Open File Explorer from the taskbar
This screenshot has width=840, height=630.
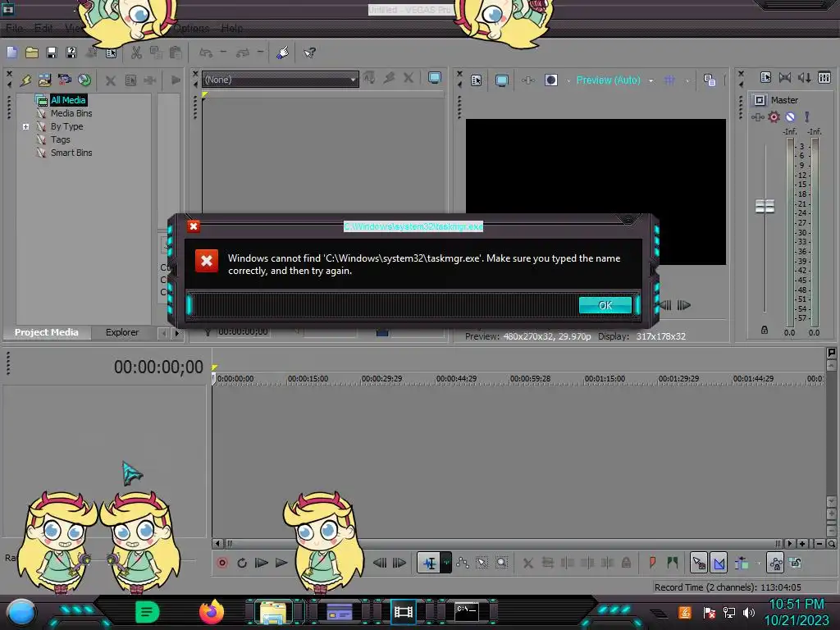pyautogui.click(x=273, y=612)
